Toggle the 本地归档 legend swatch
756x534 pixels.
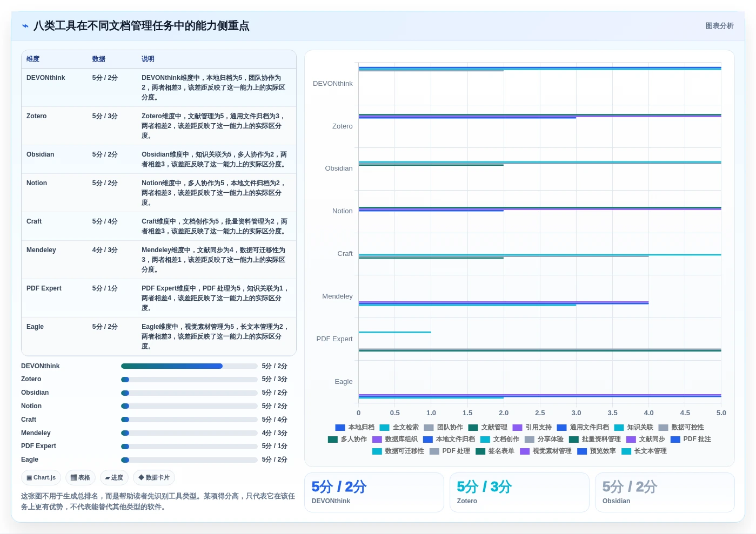[x=340, y=428]
